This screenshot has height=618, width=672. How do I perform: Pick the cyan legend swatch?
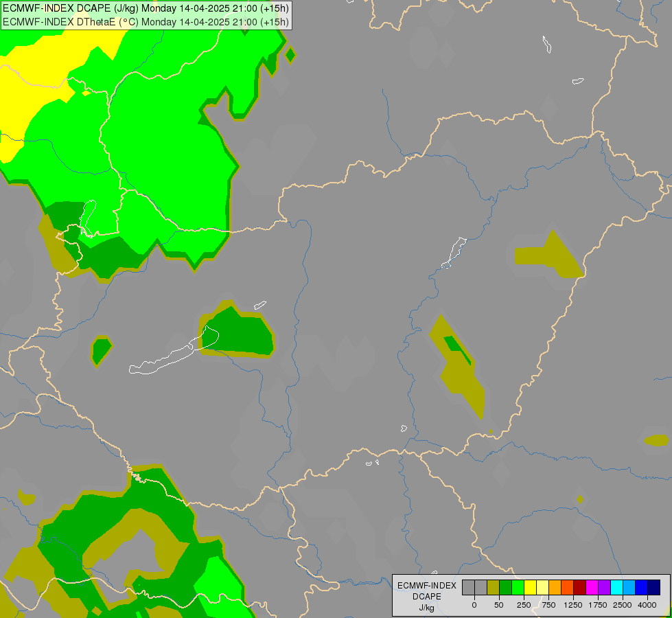point(616,588)
